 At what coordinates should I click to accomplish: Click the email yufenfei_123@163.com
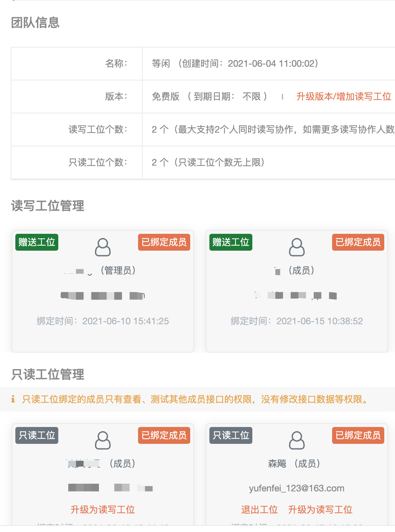pyautogui.click(x=297, y=488)
